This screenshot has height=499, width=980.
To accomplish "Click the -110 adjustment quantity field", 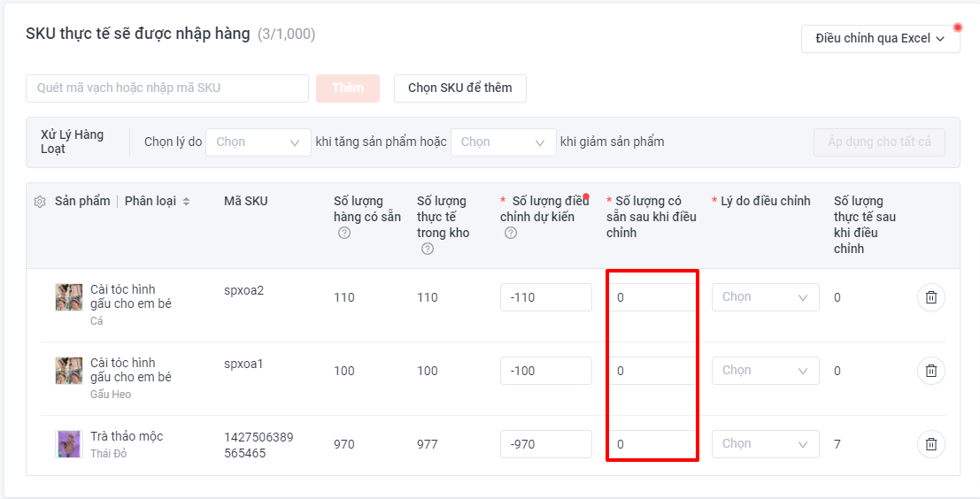I will click(545, 297).
